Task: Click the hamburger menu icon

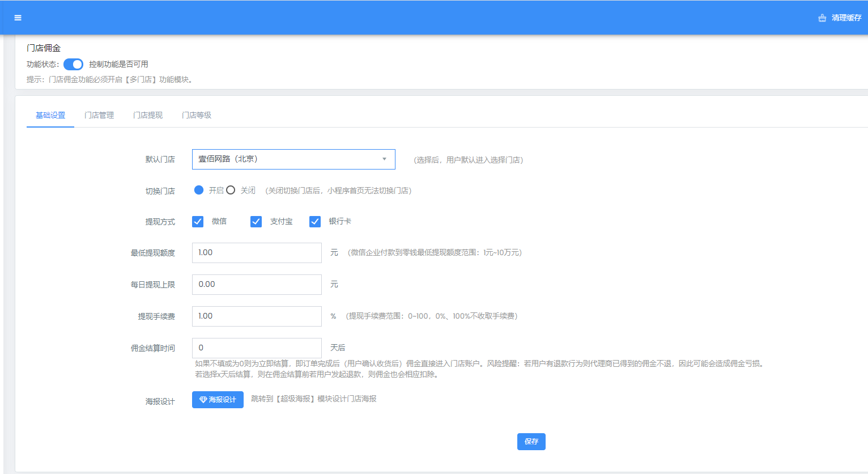Action: click(x=18, y=18)
